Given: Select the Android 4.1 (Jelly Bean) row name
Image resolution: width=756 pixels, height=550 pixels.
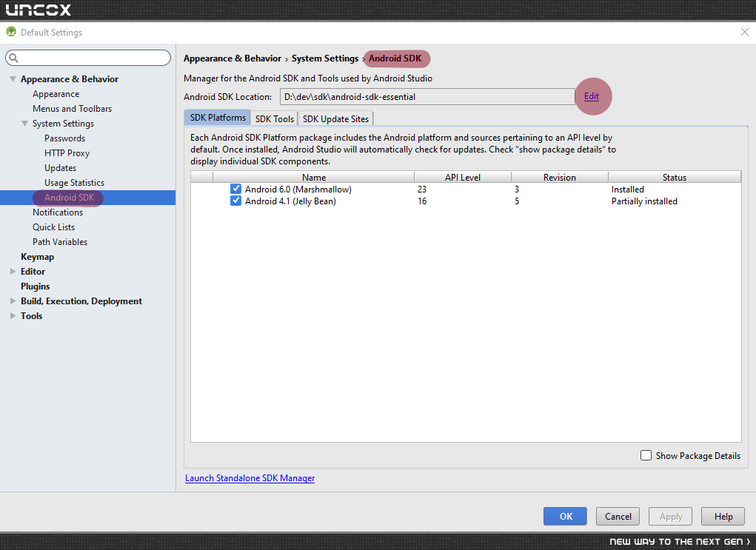Looking at the screenshot, I should [x=290, y=201].
